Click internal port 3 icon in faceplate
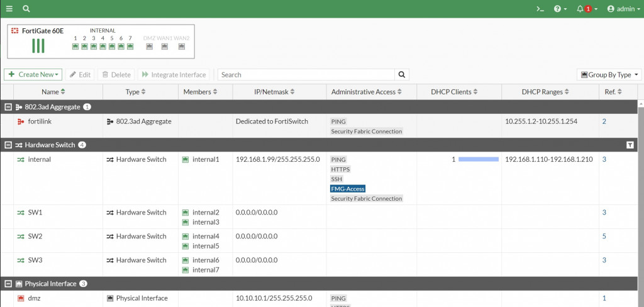The image size is (644, 307). click(x=94, y=47)
